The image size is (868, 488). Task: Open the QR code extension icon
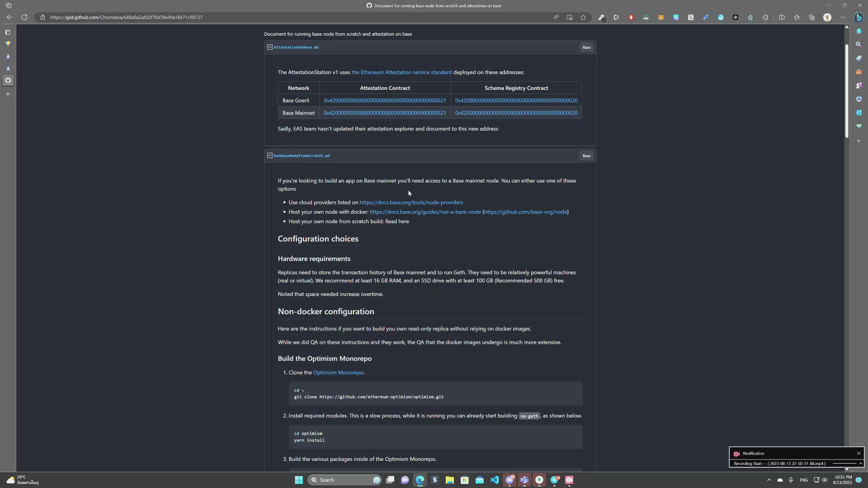[x=691, y=17]
